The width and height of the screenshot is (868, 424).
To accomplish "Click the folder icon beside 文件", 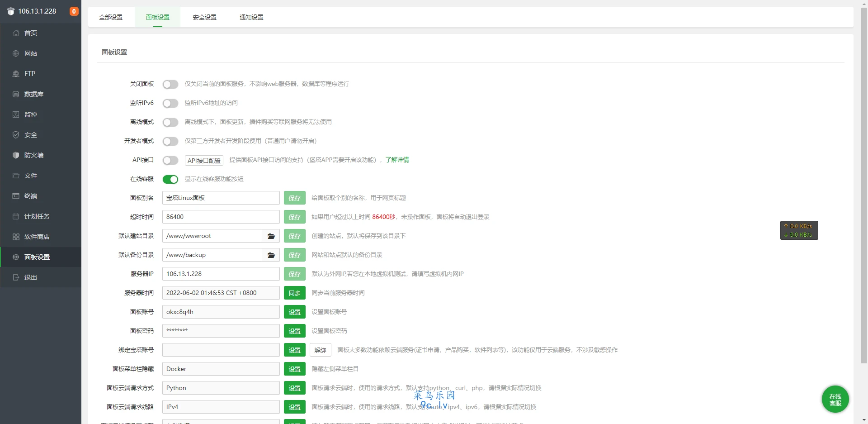I will (16, 176).
